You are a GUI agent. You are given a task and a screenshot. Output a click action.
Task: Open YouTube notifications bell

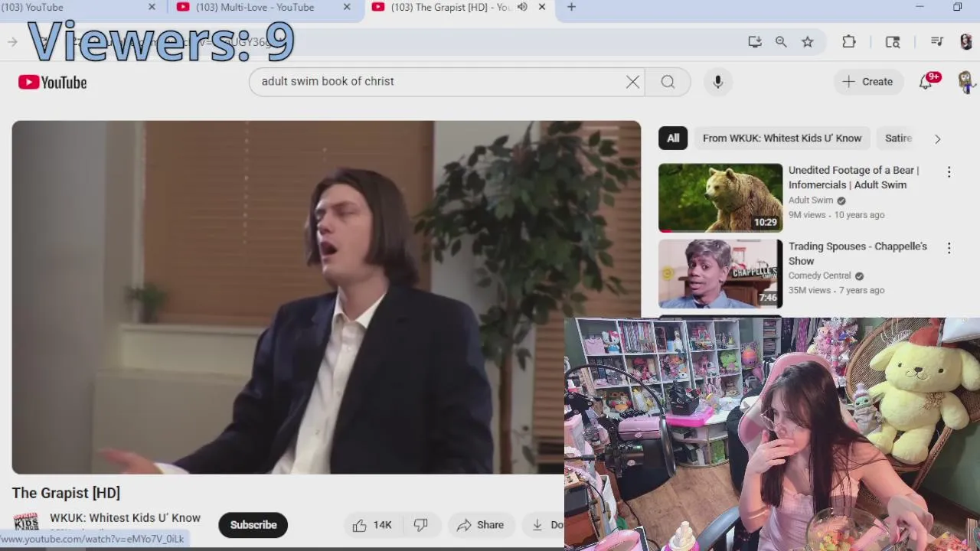(926, 82)
